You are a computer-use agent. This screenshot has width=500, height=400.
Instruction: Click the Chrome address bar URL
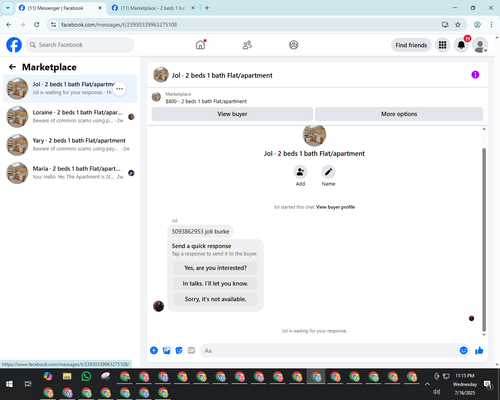(119, 25)
